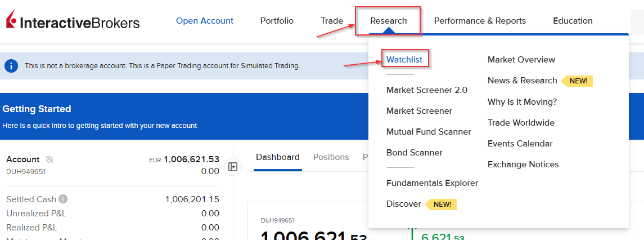Open Exchange Notices
The image size is (644, 240).
(523, 165)
